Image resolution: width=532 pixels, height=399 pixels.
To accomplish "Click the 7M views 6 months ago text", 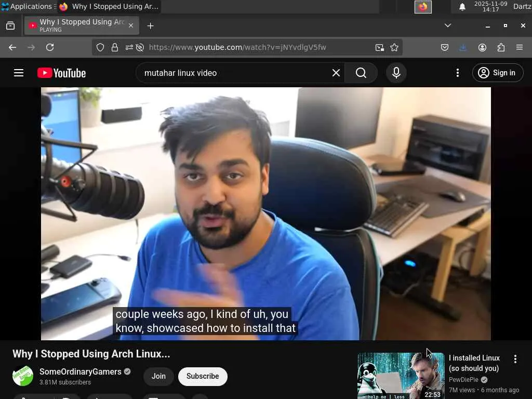I will pos(484,390).
